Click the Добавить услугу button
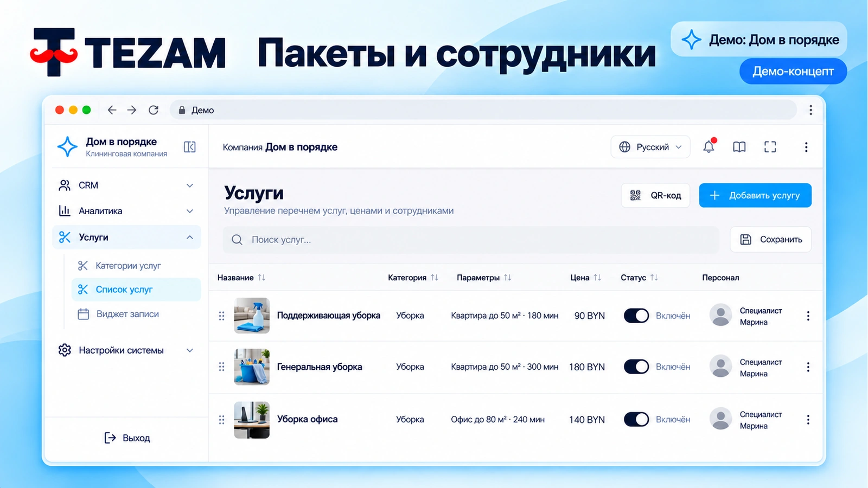Viewport: 868px width, 488px height. point(755,195)
